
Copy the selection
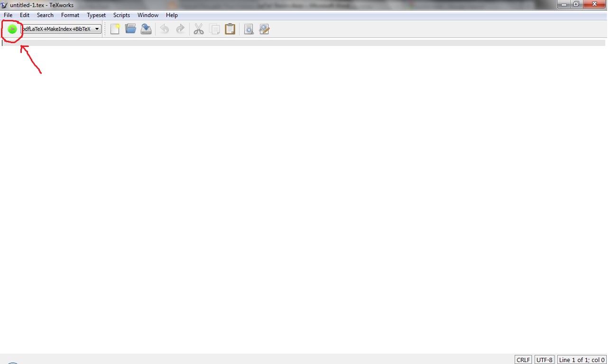tap(214, 29)
